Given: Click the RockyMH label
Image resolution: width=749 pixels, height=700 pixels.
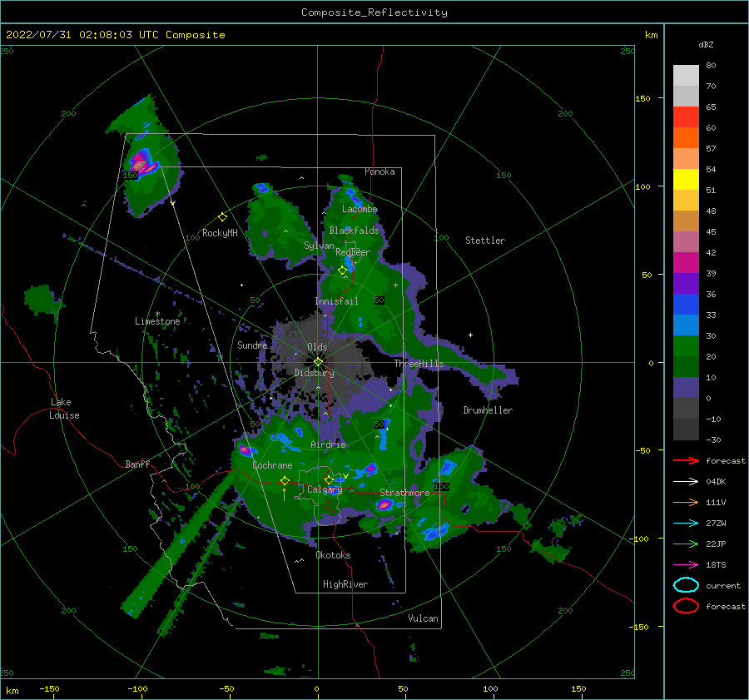Looking at the screenshot, I should pos(220,233).
